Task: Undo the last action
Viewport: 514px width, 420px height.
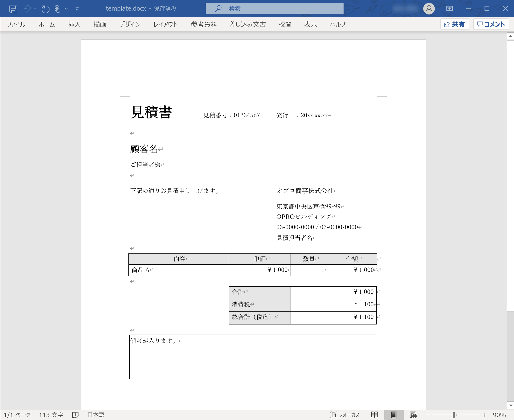Action: tap(27, 9)
